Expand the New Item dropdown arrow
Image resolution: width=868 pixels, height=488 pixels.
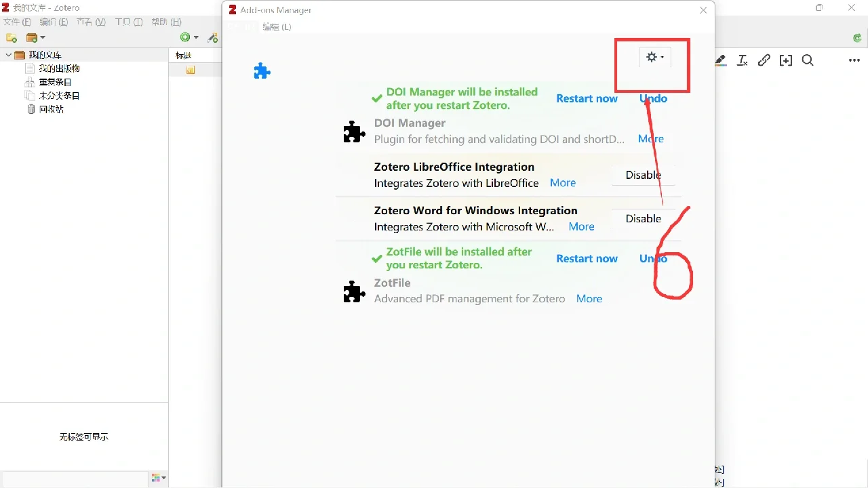(x=196, y=38)
